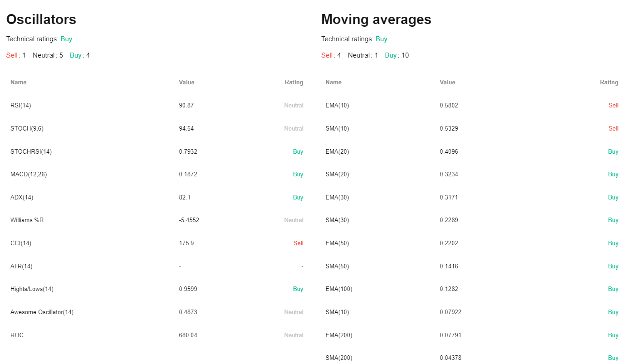Click the RSI(14) indicator name

[x=21, y=106]
